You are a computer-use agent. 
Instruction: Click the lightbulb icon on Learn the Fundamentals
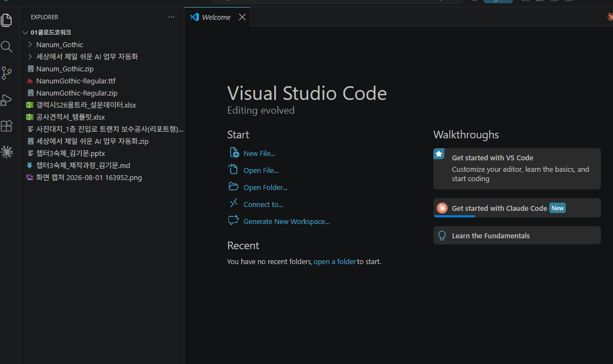[442, 236]
